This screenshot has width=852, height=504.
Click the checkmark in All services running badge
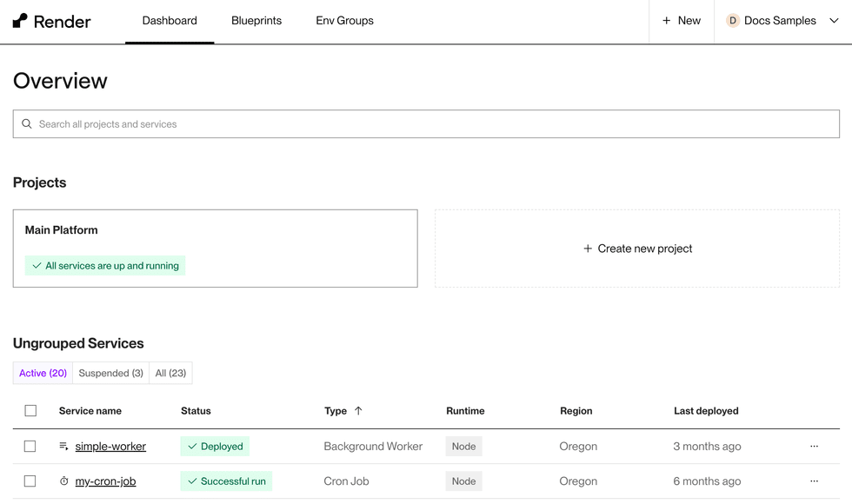pos(37,266)
